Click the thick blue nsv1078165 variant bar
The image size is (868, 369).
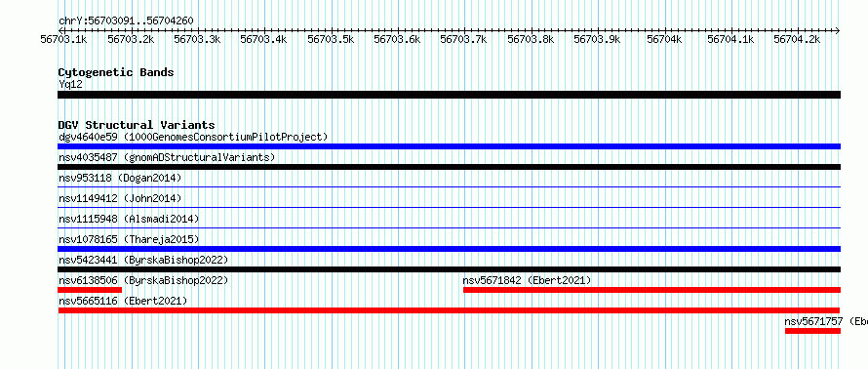tap(449, 249)
